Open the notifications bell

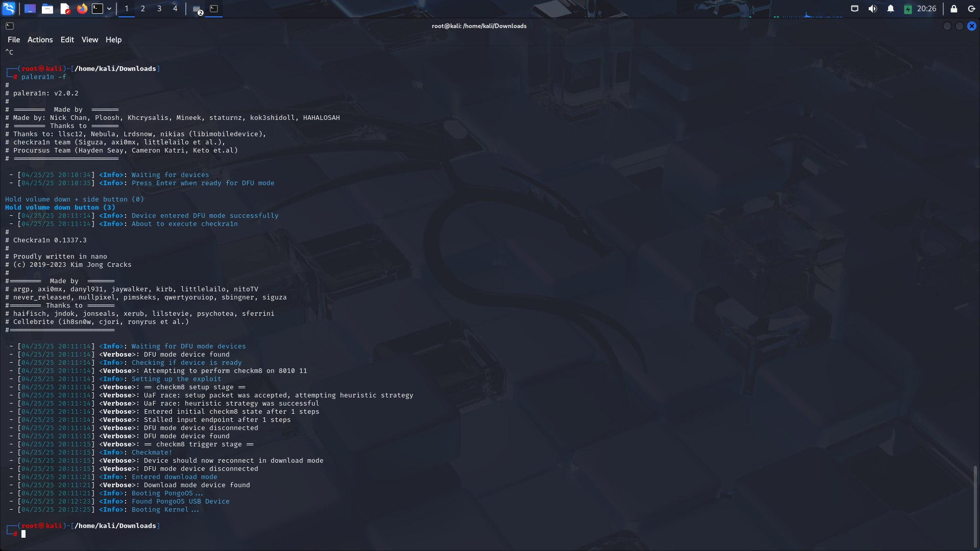click(891, 9)
